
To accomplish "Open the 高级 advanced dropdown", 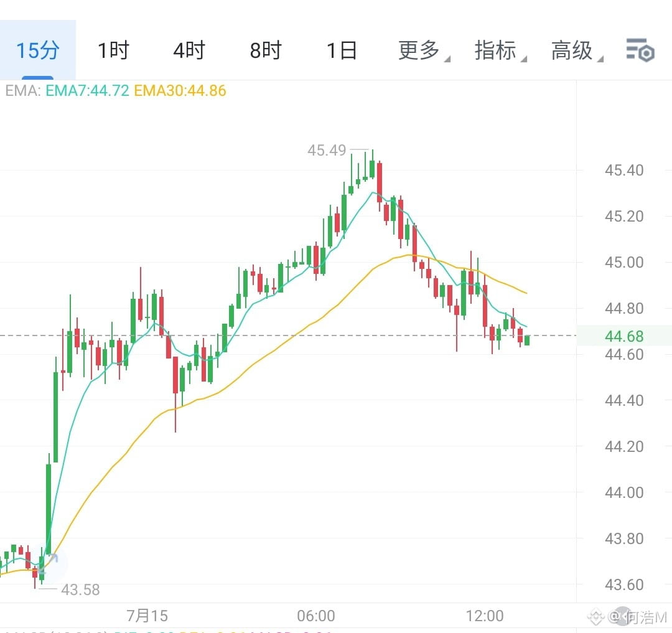I will pyautogui.click(x=577, y=50).
